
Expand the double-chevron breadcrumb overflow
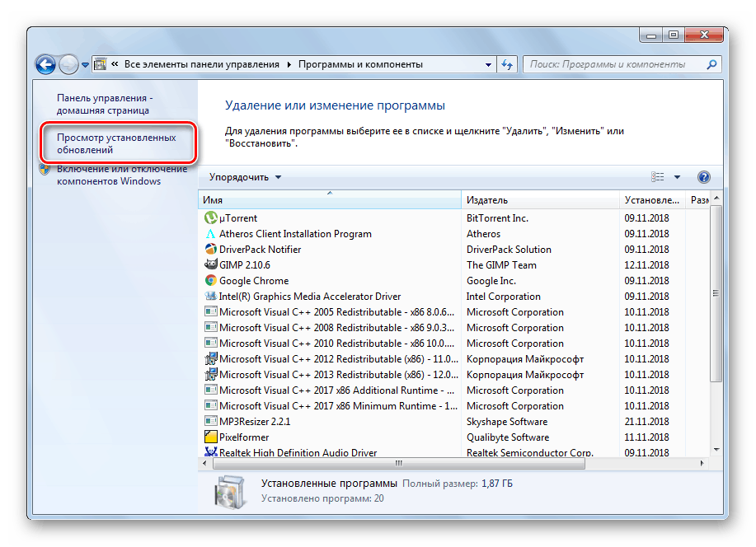pyautogui.click(x=115, y=64)
